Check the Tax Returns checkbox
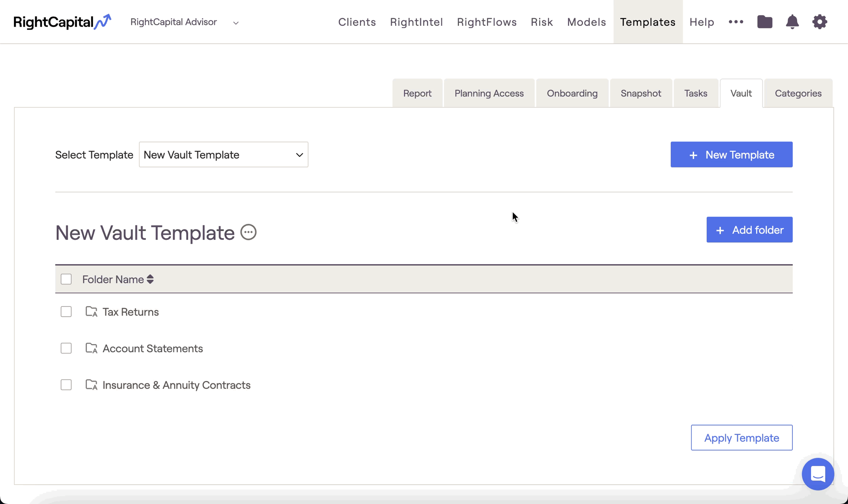Screen dimensions: 848x504 [66, 312]
